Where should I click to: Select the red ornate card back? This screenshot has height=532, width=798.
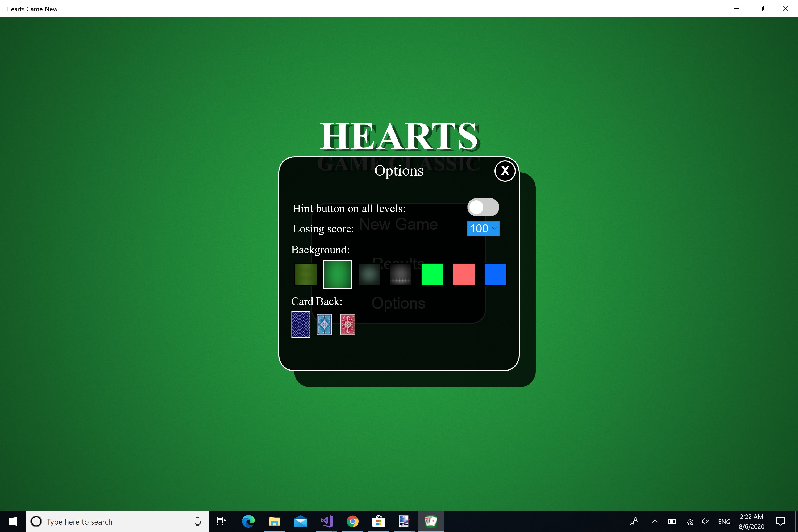point(348,324)
